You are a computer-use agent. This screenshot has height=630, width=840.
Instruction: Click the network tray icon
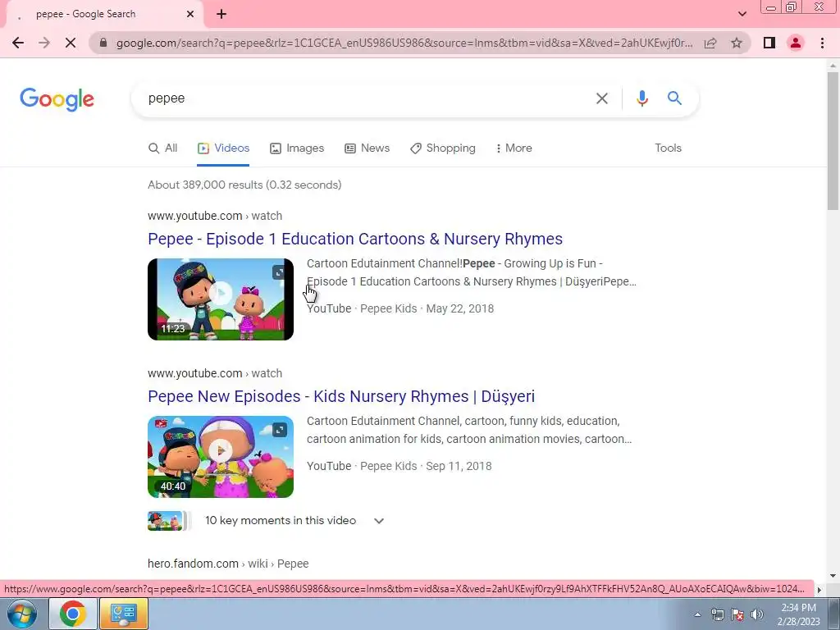(717, 614)
